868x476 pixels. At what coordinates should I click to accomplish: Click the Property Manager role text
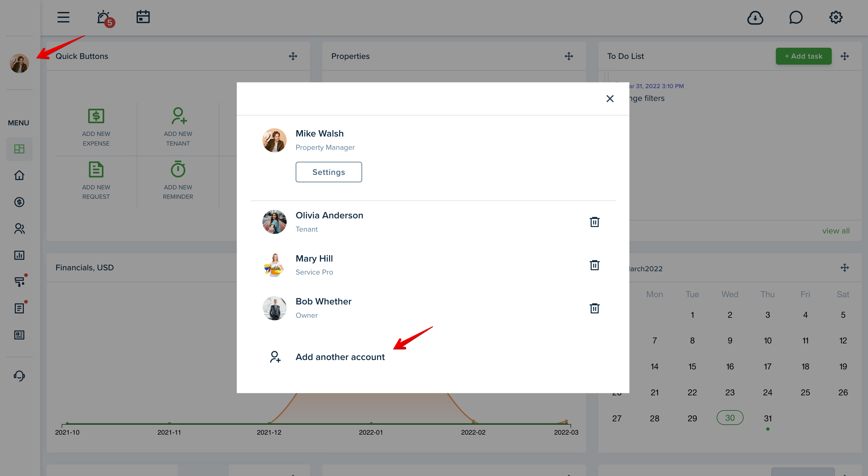click(x=325, y=147)
